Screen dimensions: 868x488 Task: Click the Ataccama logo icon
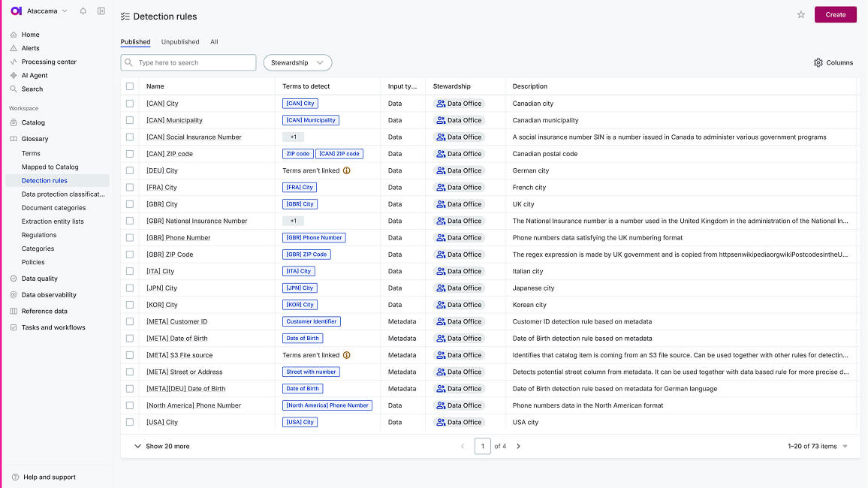coord(16,11)
